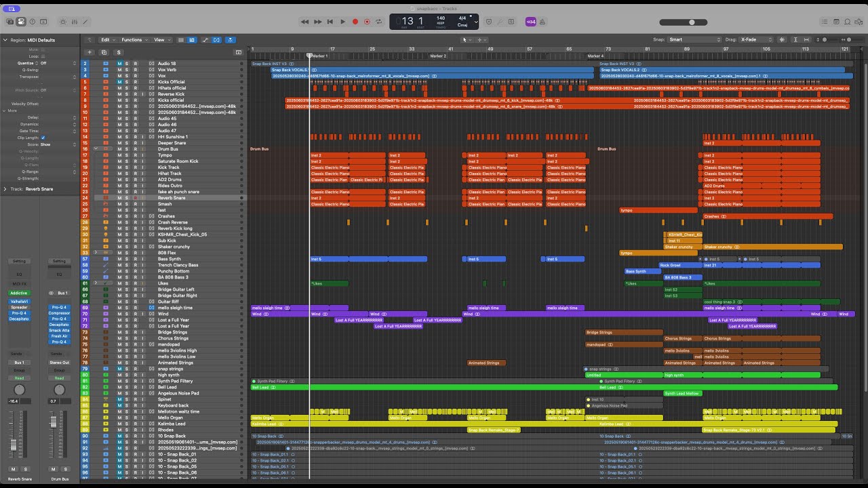Start playback with Play button
Image resolution: width=868 pixels, height=488 pixels.
point(342,22)
